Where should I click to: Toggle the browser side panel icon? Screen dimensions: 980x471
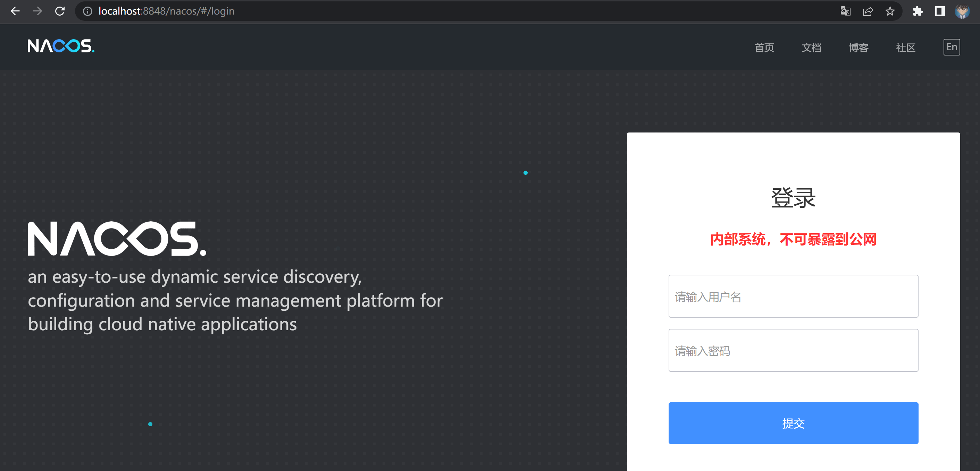click(x=940, y=11)
